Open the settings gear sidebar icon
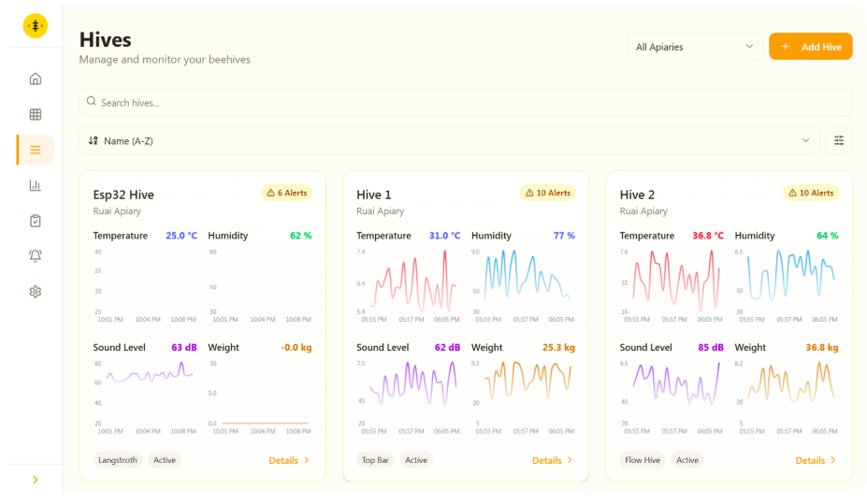867x504 pixels. tap(36, 291)
